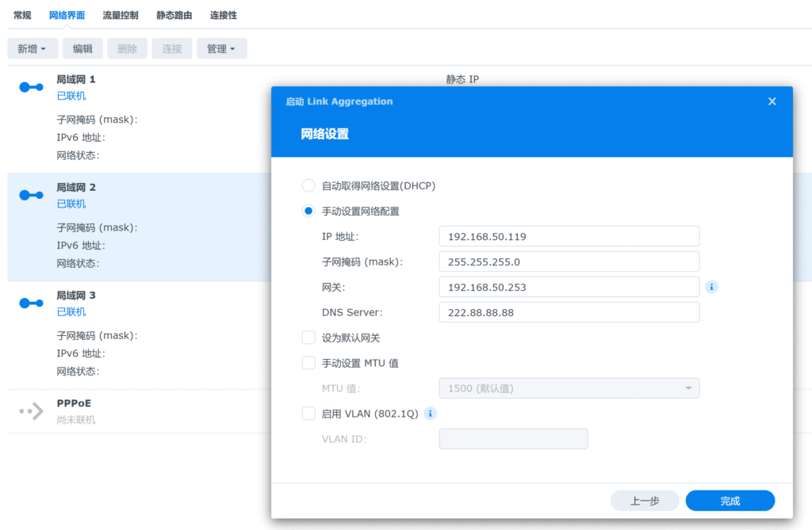The height and width of the screenshot is (530, 812).
Task: Tick the 手动设置 MTU 值 checkbox
Action: coord(308,364)
